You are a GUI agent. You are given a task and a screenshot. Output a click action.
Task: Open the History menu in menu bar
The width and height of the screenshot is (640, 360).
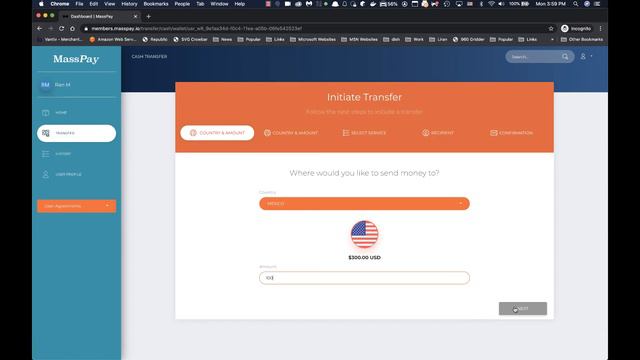click(129, 4)
